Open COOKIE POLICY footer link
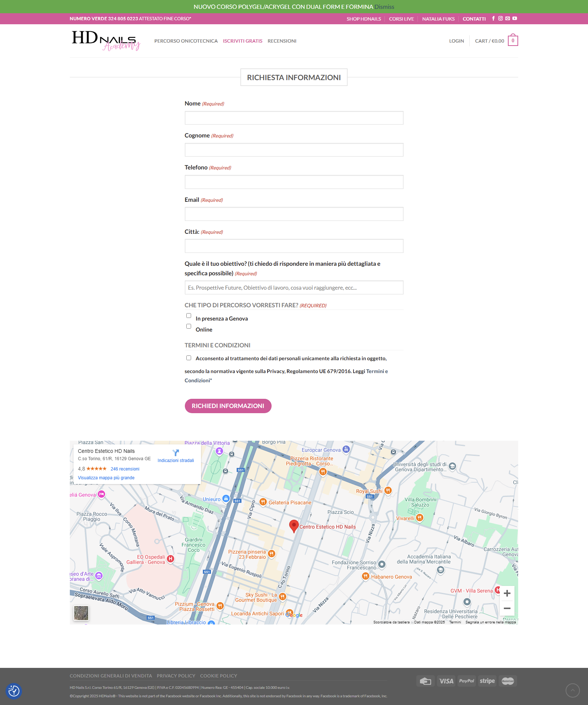The height and width of the screenshot is (705, 588). pos(219,676)
